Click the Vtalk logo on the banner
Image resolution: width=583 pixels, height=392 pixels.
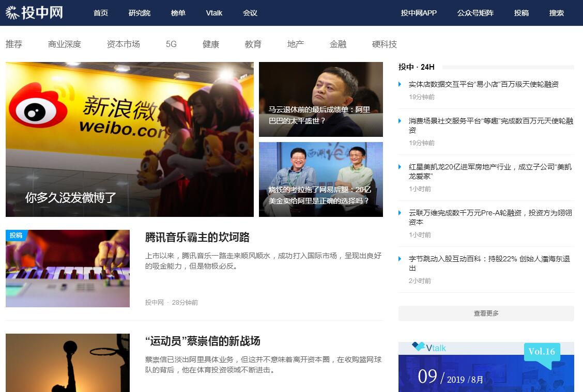coord(429,348)
